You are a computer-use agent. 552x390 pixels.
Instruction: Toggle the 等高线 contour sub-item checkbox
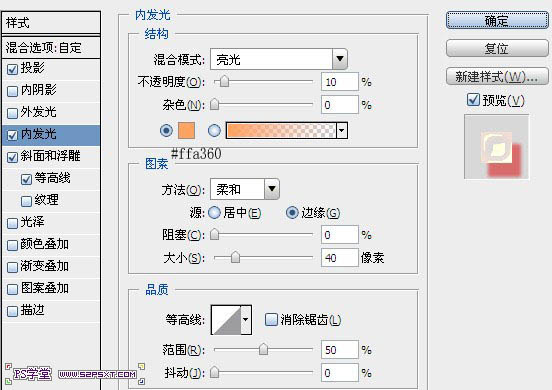[26, 179]
